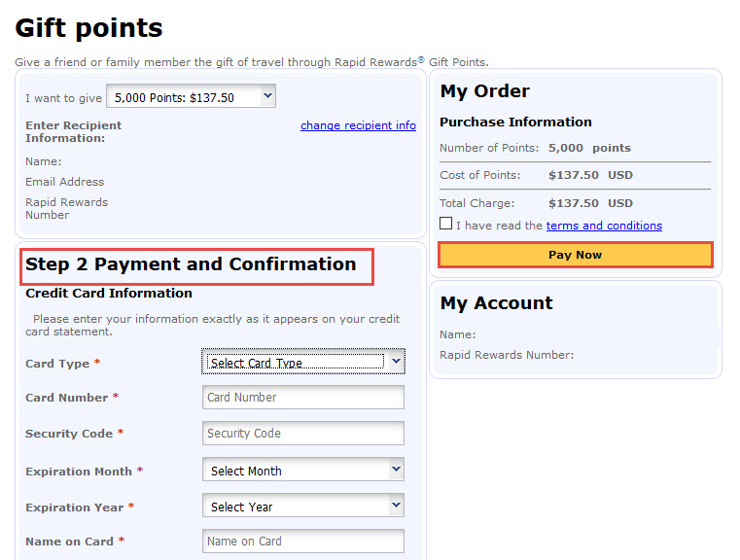
Task: Click the 'Step 2 Payment and Confirmation' heading
Action: pos(191,264)
